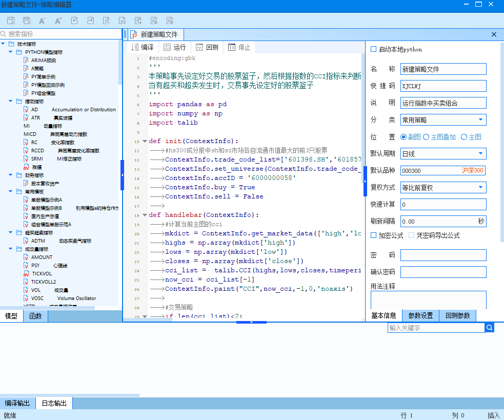Viewport: 504px width, 420px height.
Task: Decrease editor font size with A- icon
Action: tap(43, 21)
